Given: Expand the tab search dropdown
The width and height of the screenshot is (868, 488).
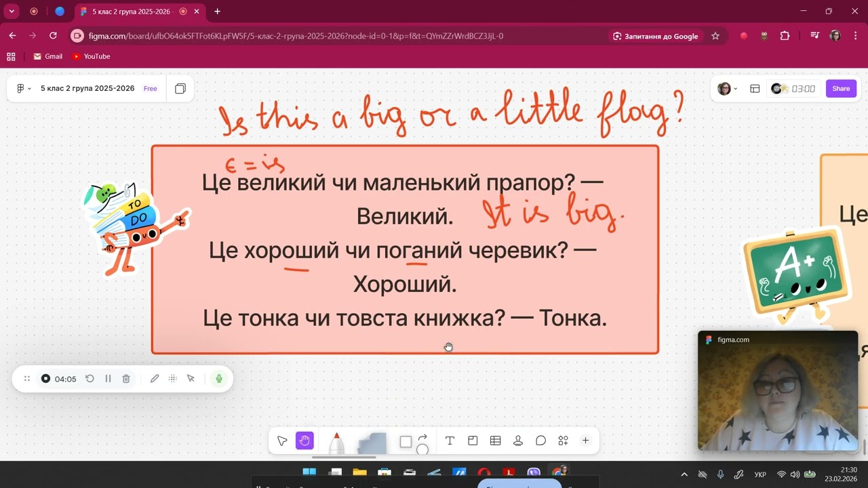Looking at the screenshot, I should [x=12, y=12].
